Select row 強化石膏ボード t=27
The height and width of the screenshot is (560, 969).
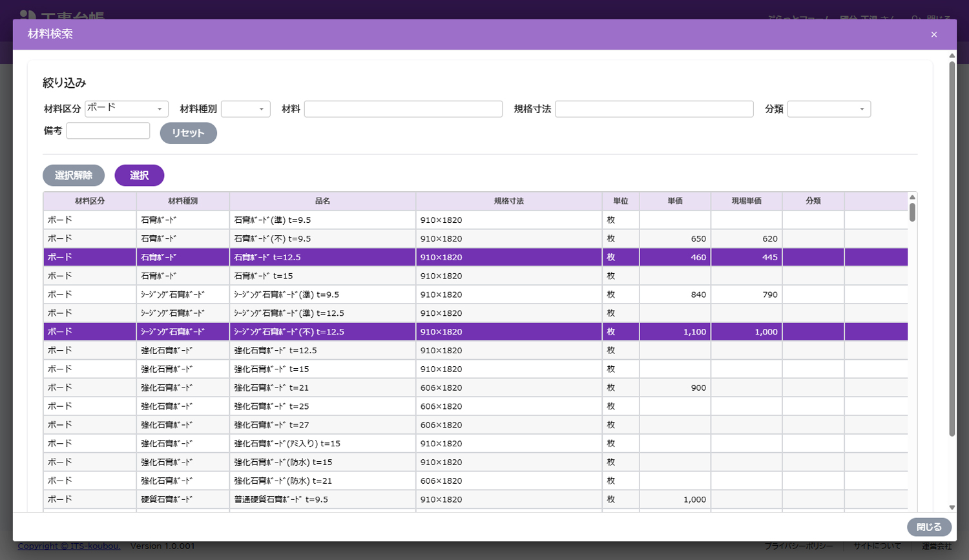click(475, 425)
